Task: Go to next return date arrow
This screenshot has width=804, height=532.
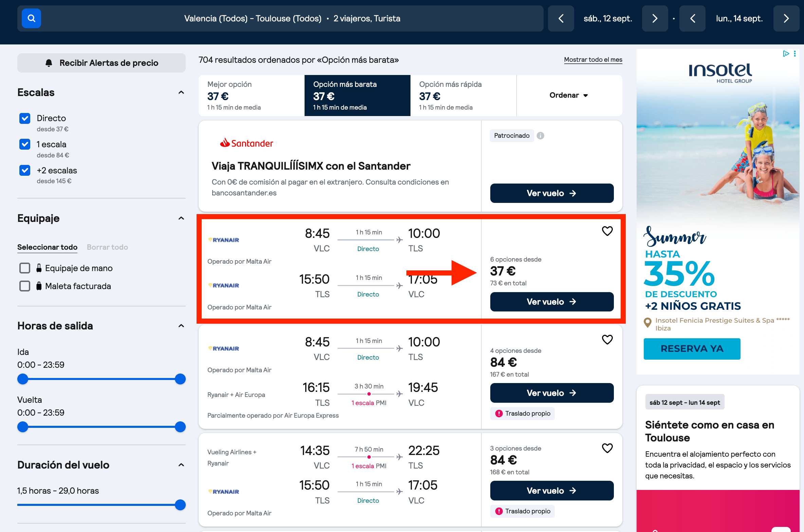Action: (x=786, y=18)
